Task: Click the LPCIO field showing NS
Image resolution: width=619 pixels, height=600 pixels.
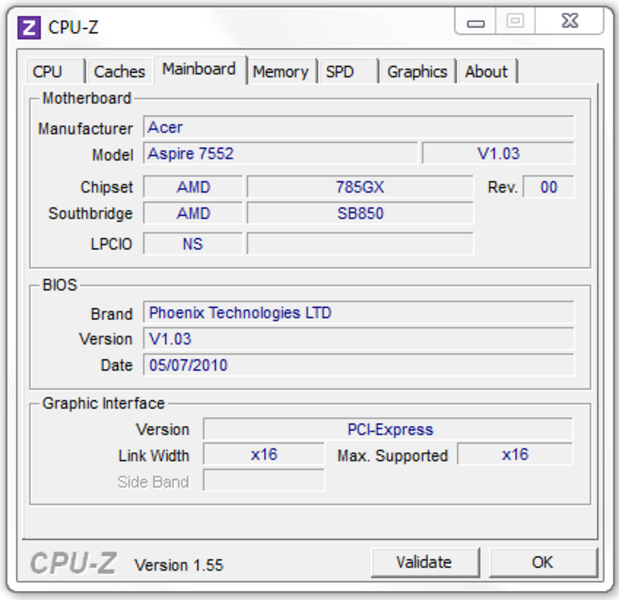Action: [x=193, y=244]
